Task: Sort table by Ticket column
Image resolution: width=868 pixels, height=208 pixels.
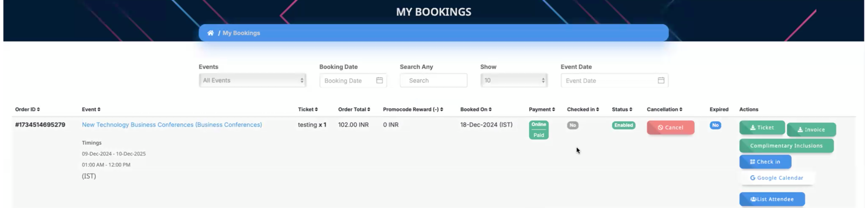Action: click(x=308, y=109)
